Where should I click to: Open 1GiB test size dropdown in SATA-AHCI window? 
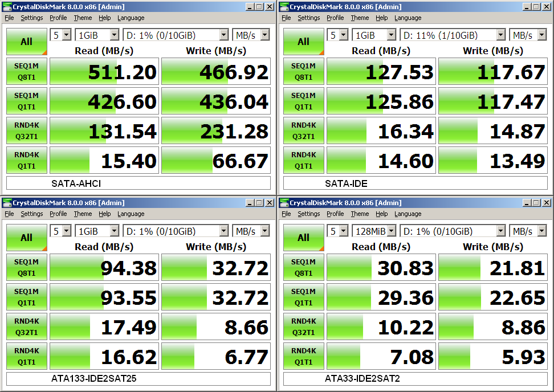pyautogui.click(x=97, y=35)
